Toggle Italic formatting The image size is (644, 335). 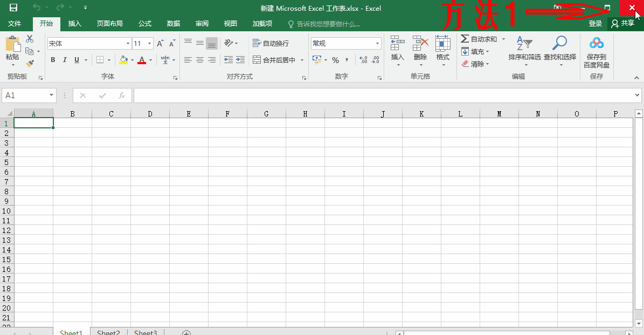(65, 60)
